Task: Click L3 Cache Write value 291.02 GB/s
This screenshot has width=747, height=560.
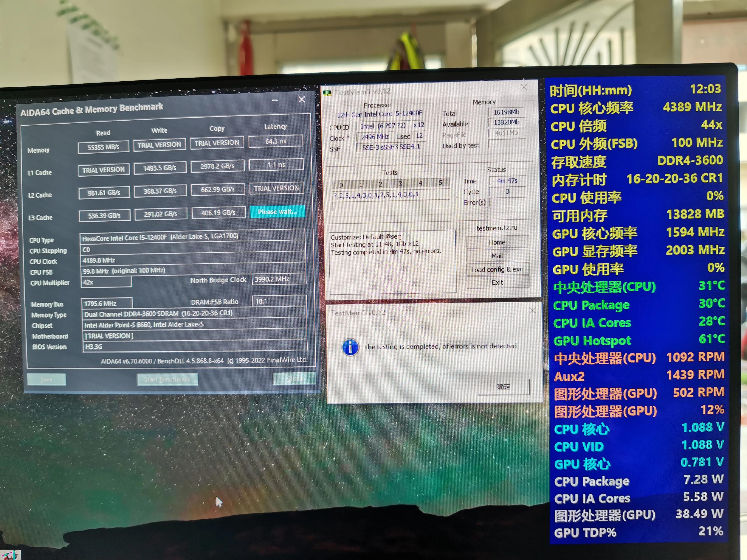Action: pos(161,214)
